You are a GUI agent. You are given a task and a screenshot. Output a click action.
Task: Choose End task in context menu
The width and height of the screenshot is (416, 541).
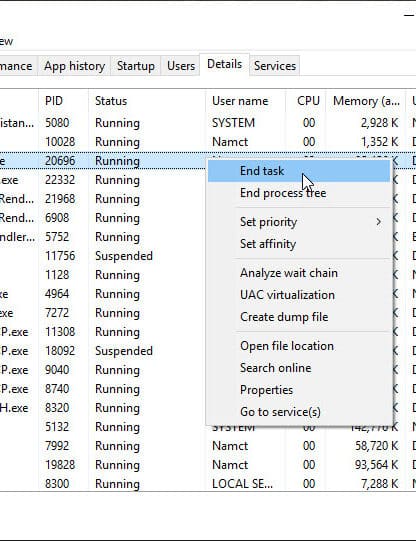pos(299,171)
